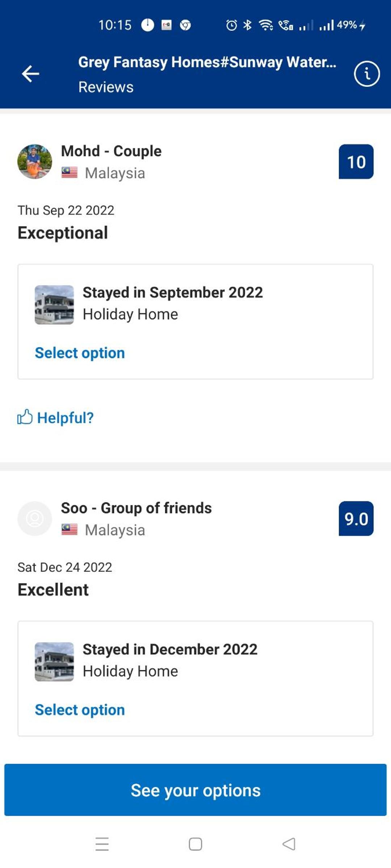
Task: Open Android recent apps menu icon
Action: pos(102,844)
